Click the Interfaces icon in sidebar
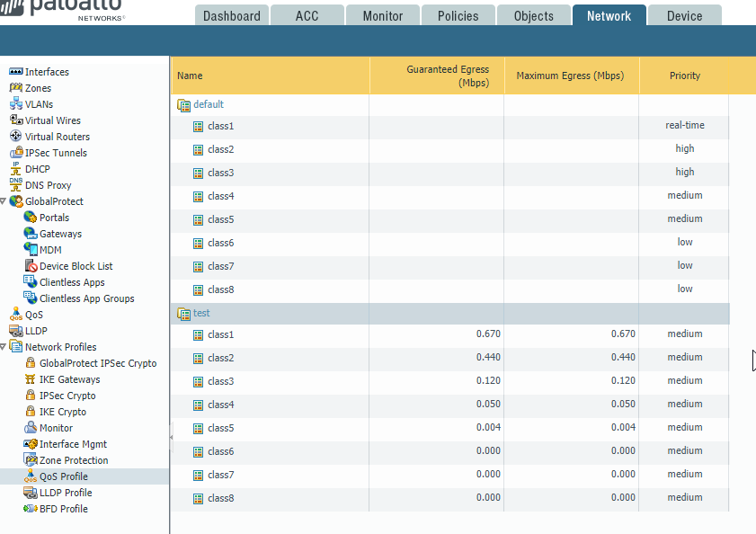 click(16, 72)
